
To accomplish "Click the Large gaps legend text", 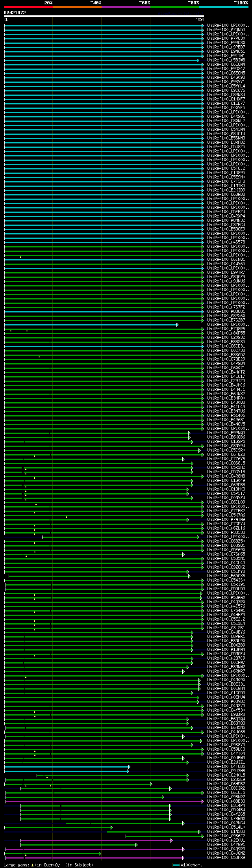I will (x=49, y=865).
